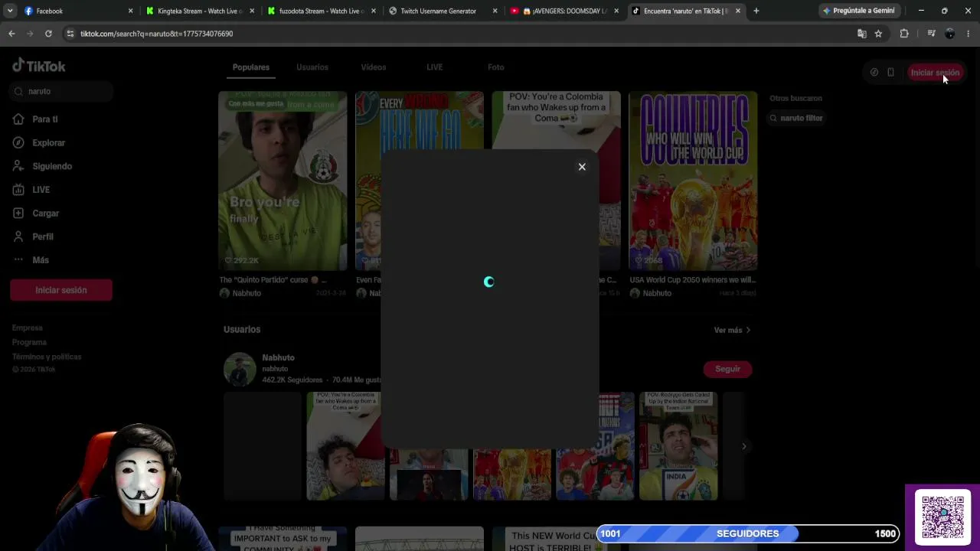The image size is (980, 551).
Task: Open the Empresa footer link
Action: click(28, 328)
